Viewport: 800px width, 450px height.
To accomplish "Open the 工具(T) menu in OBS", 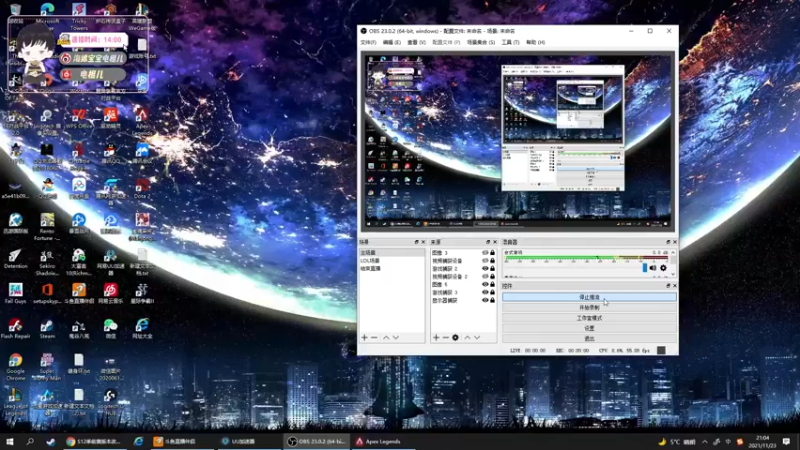I will (x=510, y=42).
